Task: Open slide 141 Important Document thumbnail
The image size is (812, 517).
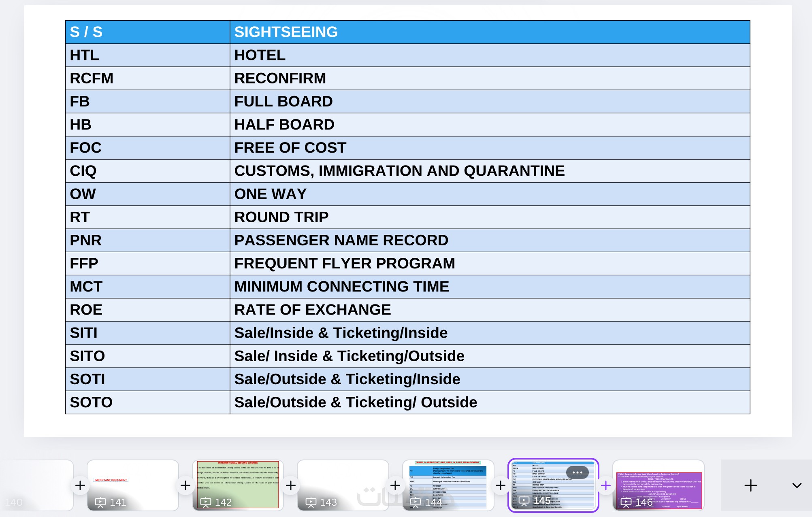Action: [x=133, y=482]
